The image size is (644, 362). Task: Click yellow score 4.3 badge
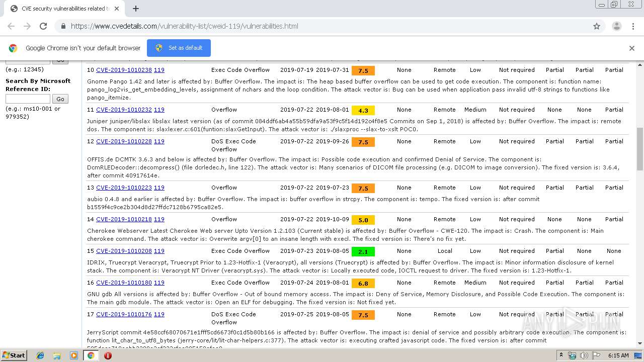coord(363,110)
